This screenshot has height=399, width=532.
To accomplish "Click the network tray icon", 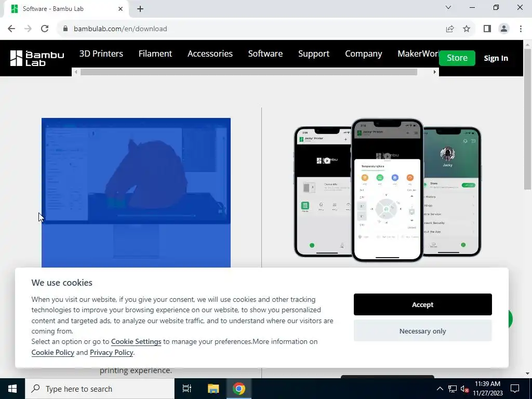I will coord(453,389).
